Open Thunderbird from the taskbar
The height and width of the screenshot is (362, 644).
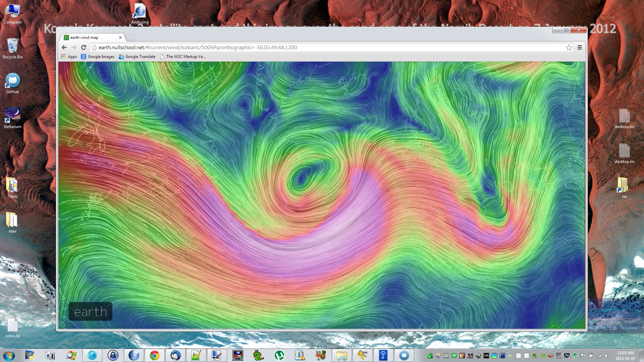(175, 355)
